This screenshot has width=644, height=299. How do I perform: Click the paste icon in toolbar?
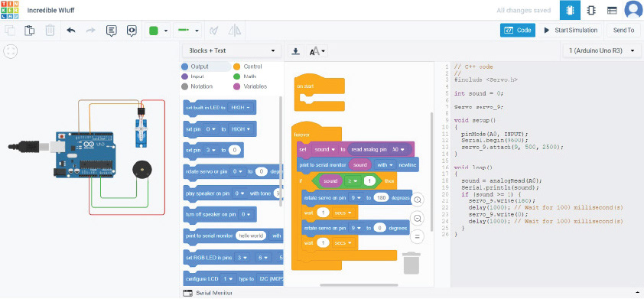29,31
